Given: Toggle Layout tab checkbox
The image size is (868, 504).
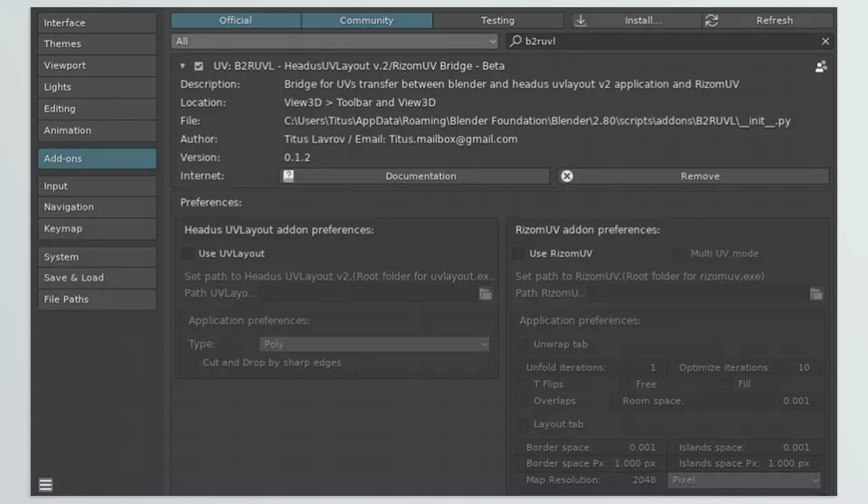Looking at the screenshot, I should coord(523,424).
